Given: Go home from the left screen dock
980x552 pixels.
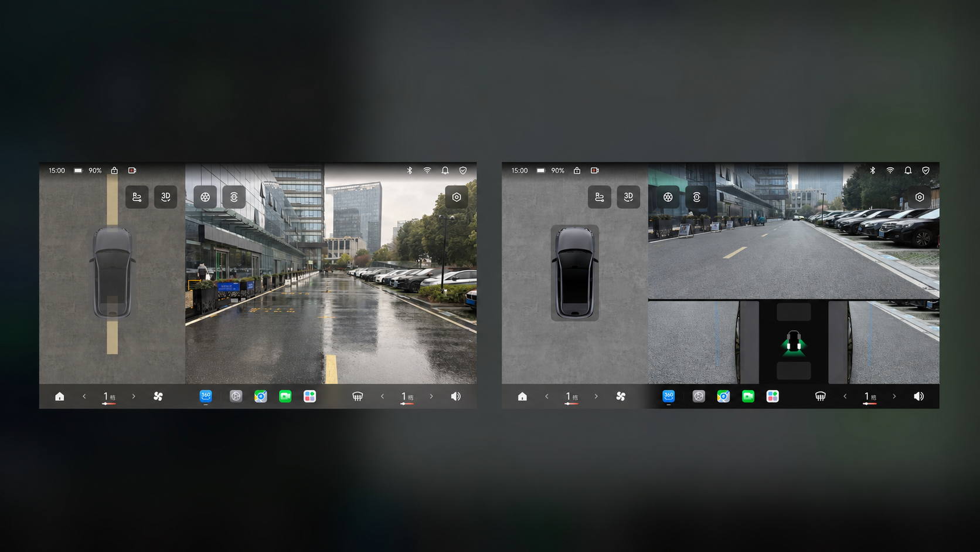Looking at the screenshot, I should tap(60, 397).
